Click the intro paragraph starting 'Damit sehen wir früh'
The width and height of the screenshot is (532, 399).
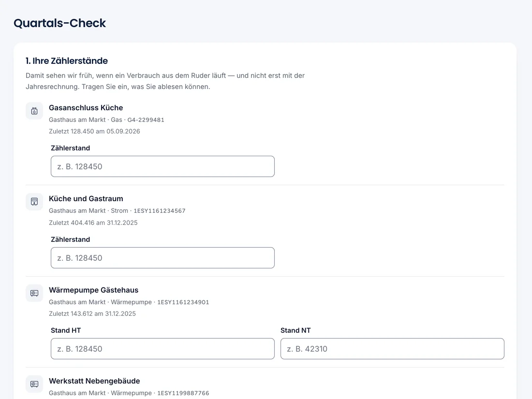coord(165,81)
